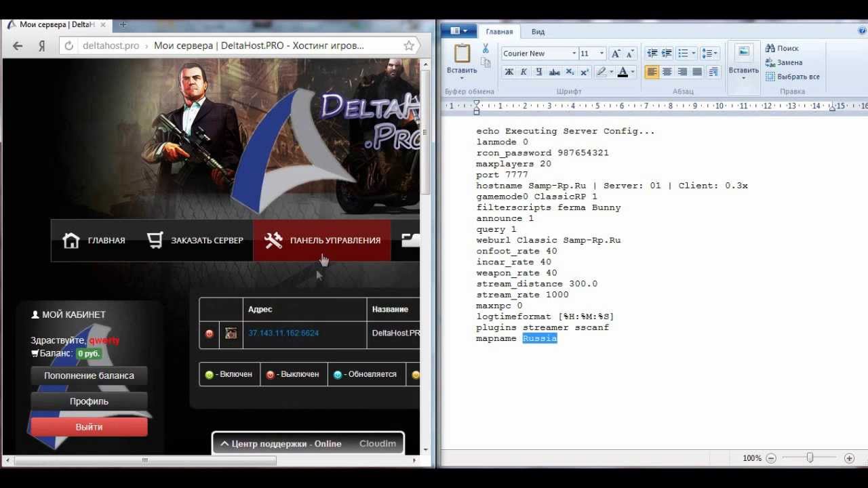Switch to Вид ribbon tab
This screenshot has height=488, width=868.
click(538, 32)
